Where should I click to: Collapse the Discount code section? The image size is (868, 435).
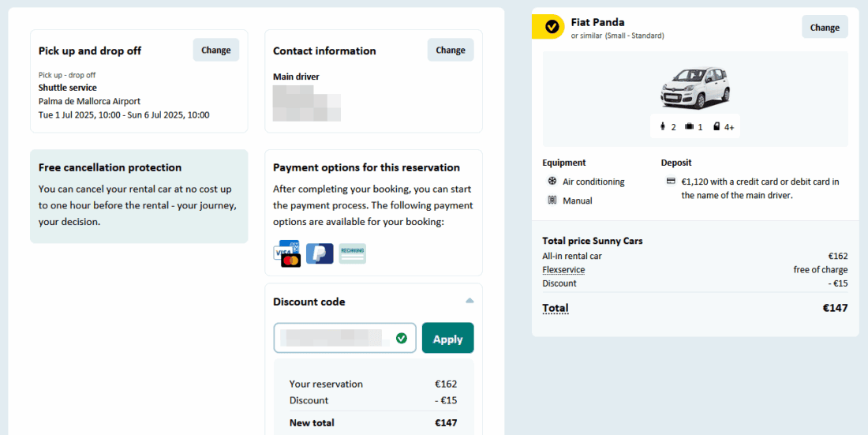coord(470,301)
